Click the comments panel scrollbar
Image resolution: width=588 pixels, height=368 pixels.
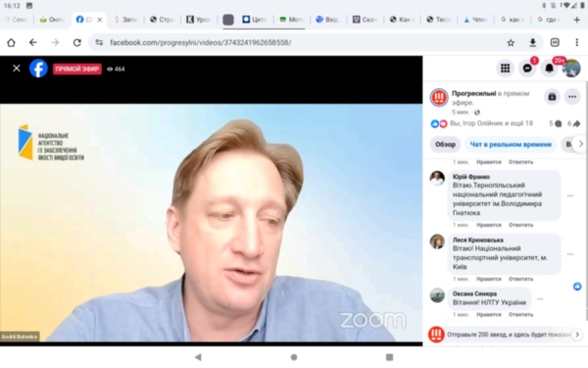click(586, 201)
